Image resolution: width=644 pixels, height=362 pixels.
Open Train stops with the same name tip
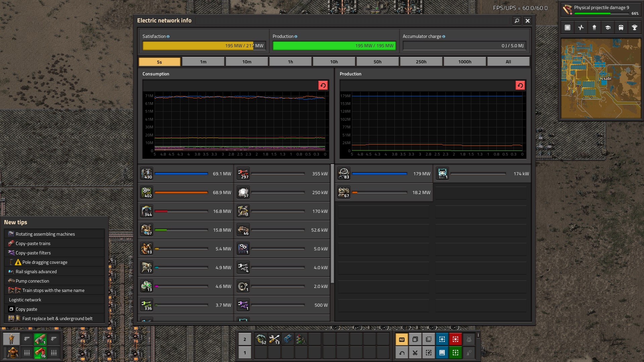[54, 290]
